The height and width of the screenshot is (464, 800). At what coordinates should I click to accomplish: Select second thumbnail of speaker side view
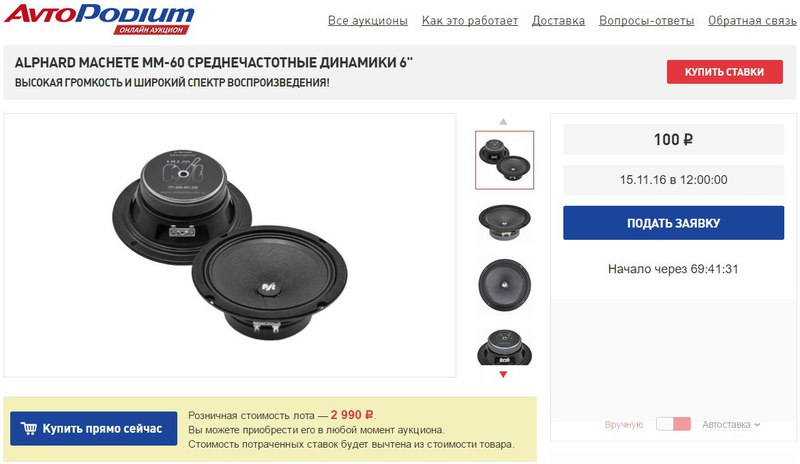(505, 222)
